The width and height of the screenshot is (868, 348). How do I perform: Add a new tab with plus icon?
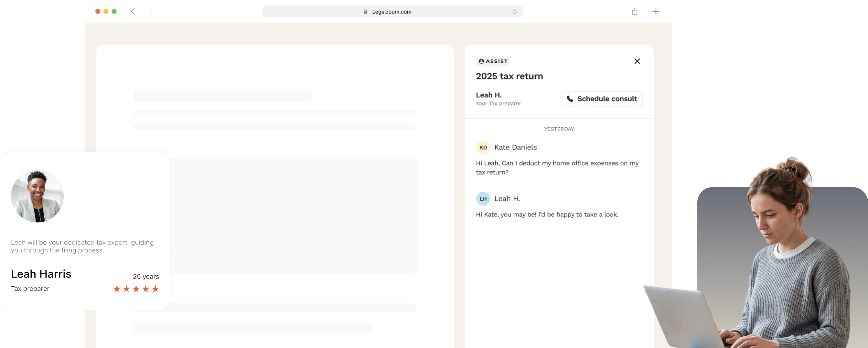pyautogui.click(x=655, y=11)
